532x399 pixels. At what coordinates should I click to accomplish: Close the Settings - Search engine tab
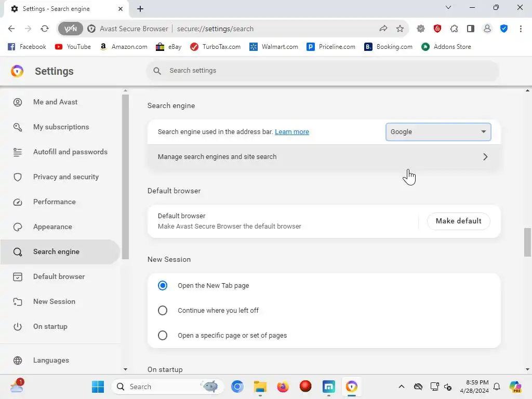(x=121, y=9)
